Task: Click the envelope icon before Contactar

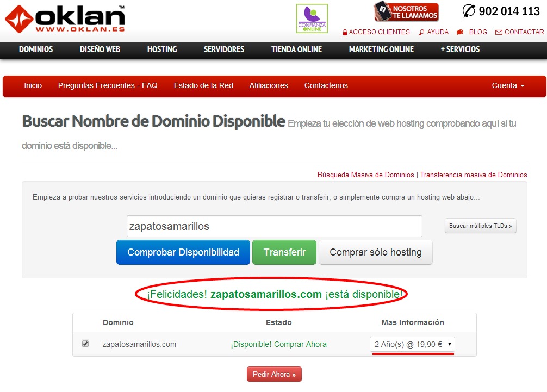Action: click(499, 32)
